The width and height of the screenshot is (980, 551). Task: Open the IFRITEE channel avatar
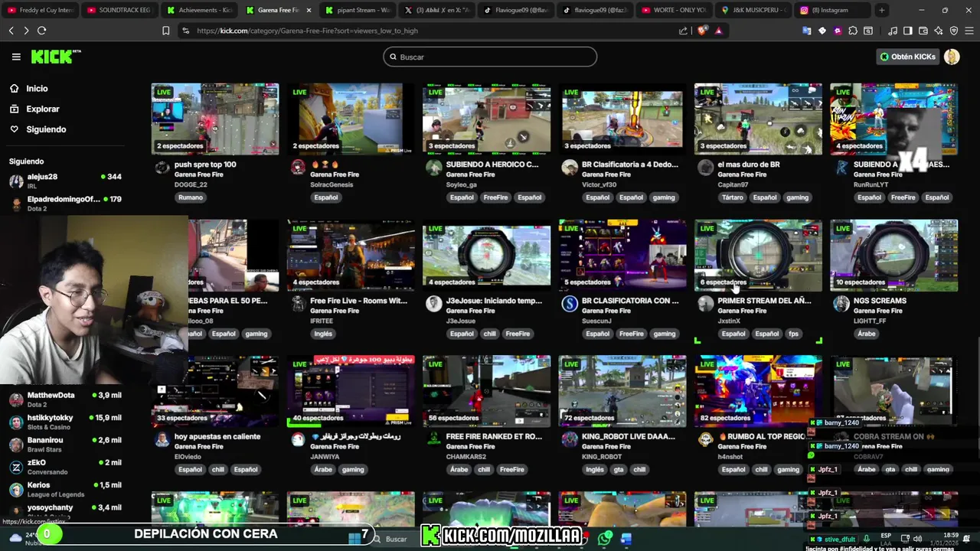coord(298,304)
